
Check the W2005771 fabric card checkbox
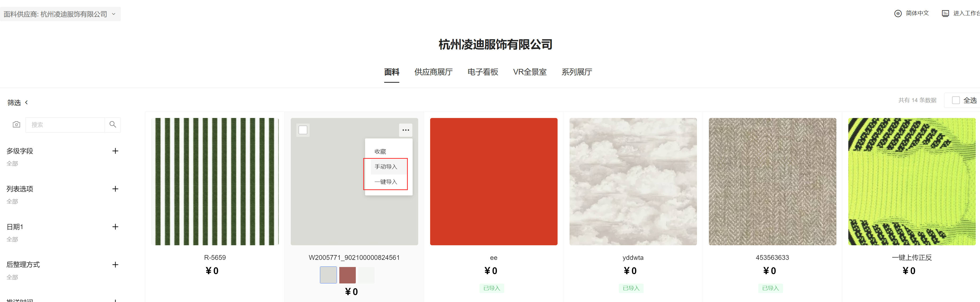(x=303, y=130)
